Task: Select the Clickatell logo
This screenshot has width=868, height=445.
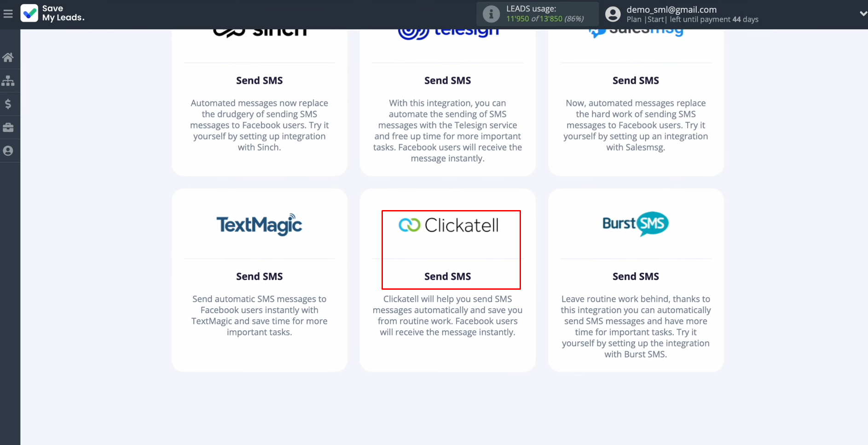Action: (448, 225)
